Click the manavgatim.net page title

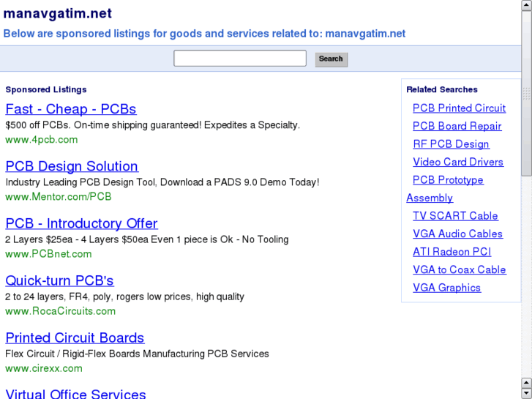click(x=57, y=14)
